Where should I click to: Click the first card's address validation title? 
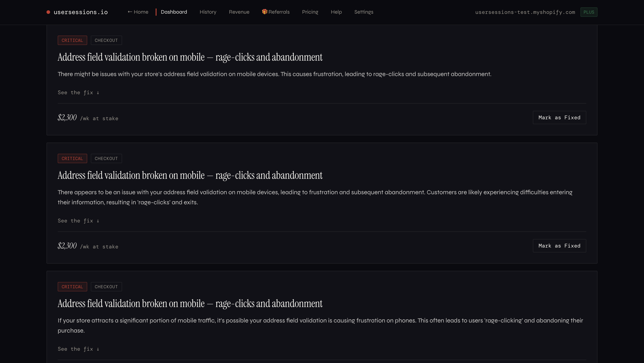tap(190, 57)
